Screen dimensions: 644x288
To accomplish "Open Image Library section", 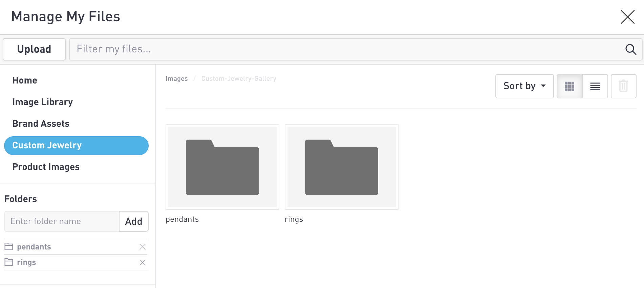I will (x=43, y=102).
